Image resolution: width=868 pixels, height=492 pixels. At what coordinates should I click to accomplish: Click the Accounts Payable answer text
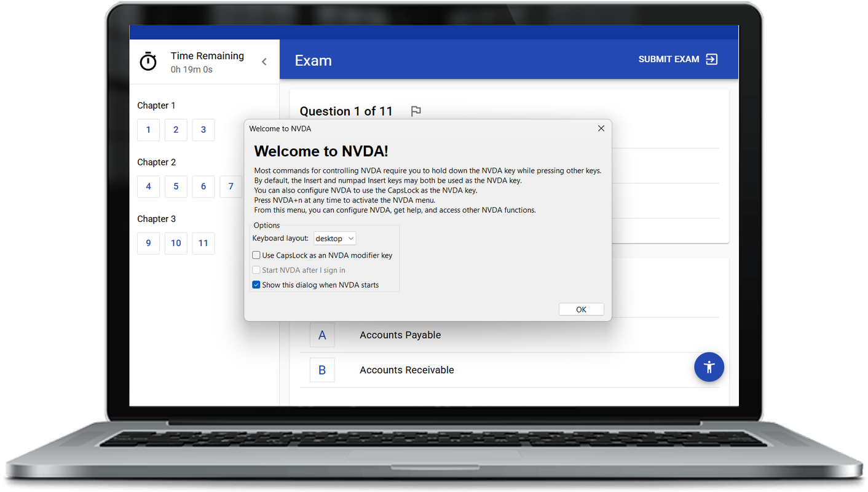400,335
